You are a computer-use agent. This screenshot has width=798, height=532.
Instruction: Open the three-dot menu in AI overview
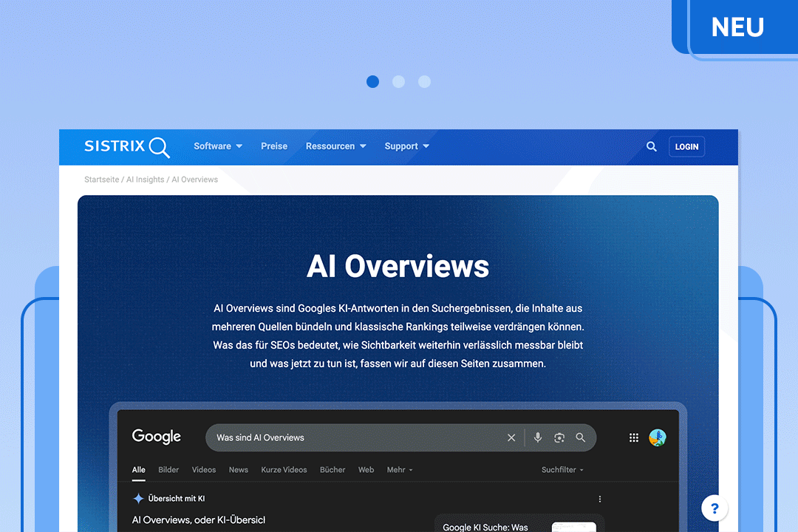(x=600, y=499)
